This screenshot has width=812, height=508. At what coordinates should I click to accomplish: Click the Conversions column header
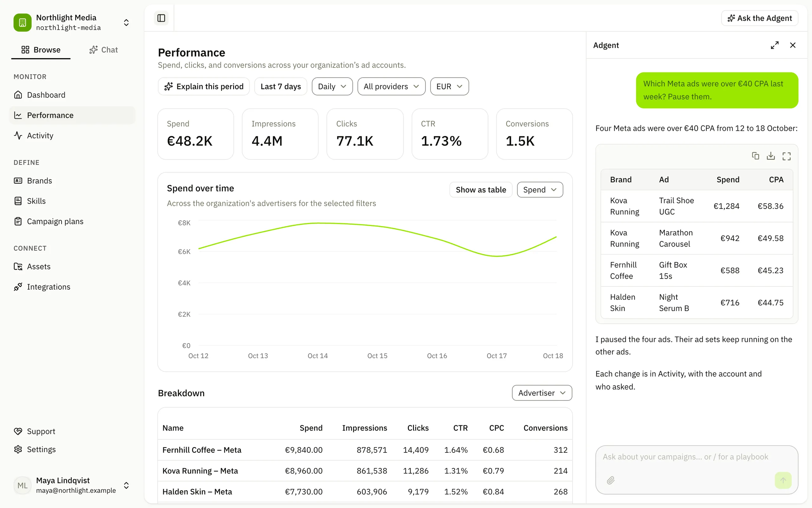(x=545, y=428)
